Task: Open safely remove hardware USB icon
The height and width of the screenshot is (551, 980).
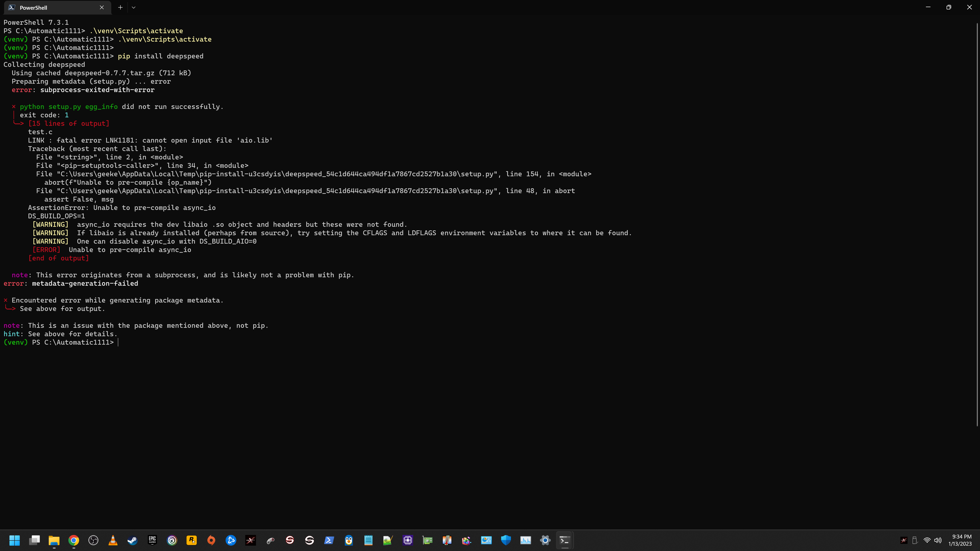Action: pos(915,540)
